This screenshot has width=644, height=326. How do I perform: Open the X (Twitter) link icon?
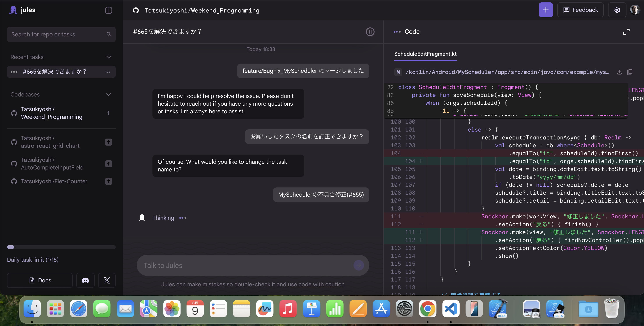click(x=107, y=280)
